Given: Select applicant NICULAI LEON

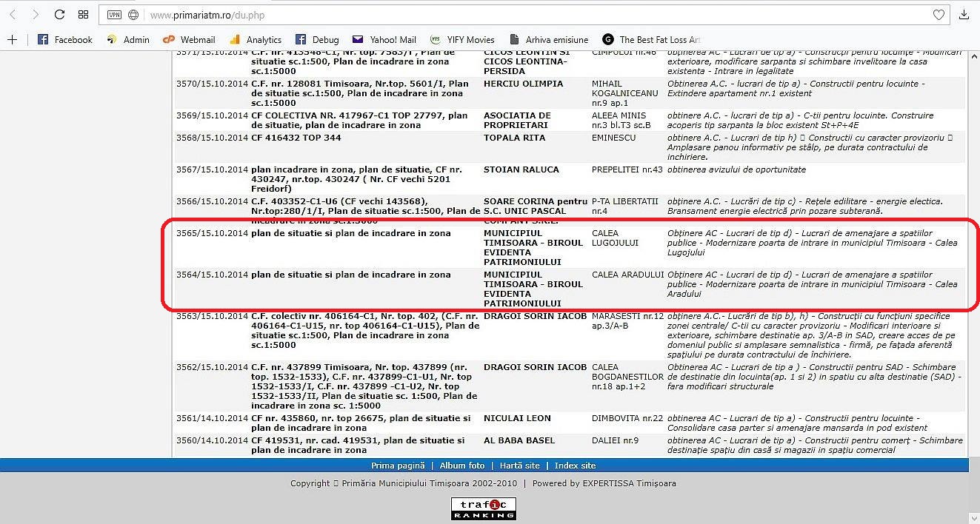Looking at the screenshot, I should (x=519, y=418).
